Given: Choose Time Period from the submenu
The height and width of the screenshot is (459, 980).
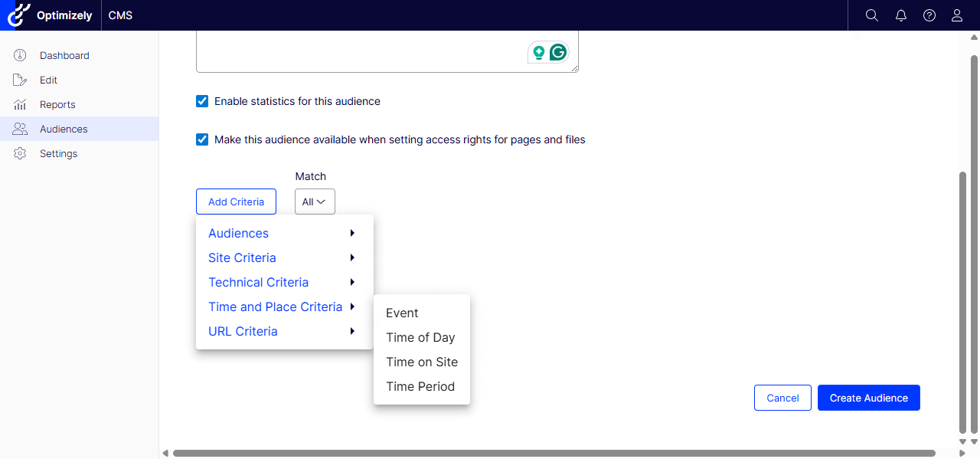Looking at the screenshot, I should click(x=420, y=386).
